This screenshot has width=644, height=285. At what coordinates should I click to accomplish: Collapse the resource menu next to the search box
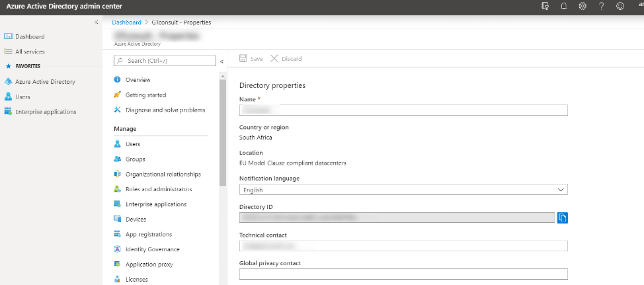click(x=221, y=61)
